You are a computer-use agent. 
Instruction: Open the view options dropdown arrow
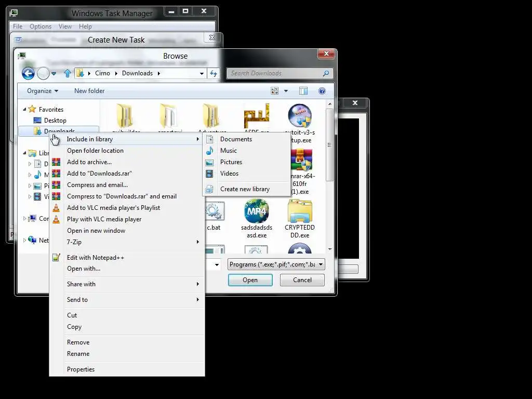click(286, 91)
